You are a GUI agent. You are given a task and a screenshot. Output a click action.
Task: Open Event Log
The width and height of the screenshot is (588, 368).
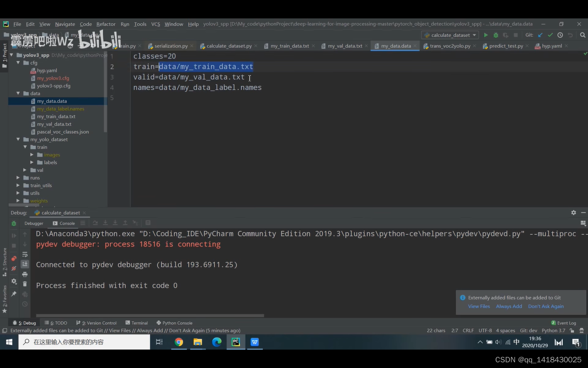563,323
